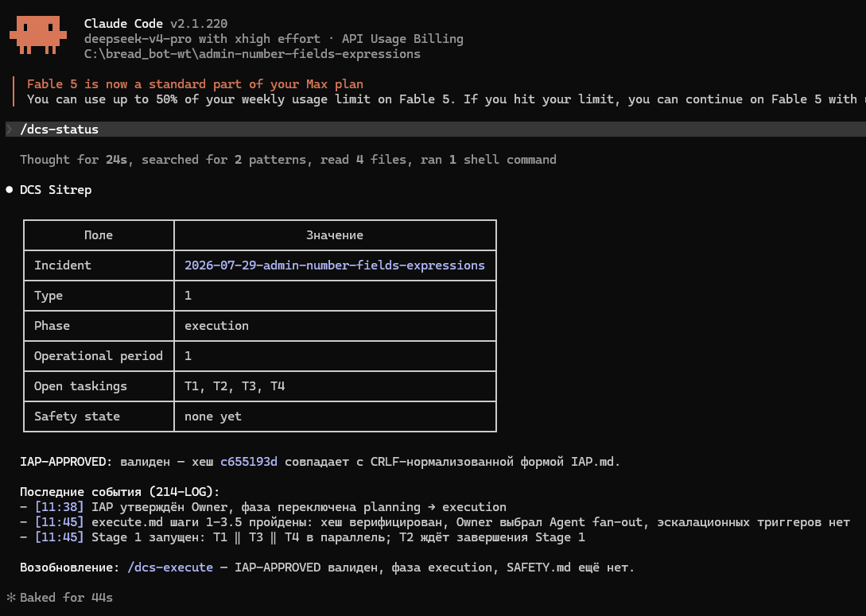Click the 'T1, T2, T3, T4' value cell
Image resolution: width=866 pixels, height=616 pixels.
point(335,386)
